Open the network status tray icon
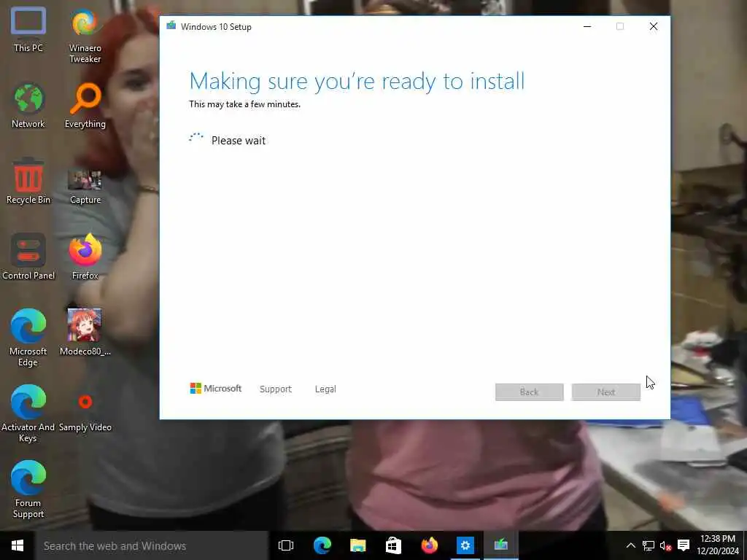Image resolution: width=747 pixels, height=560 pixels. click(x=649, y=545)
